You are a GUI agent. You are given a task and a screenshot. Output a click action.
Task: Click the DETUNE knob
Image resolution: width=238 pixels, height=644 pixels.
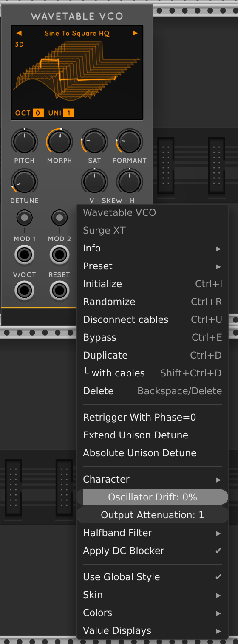click(24, 181)
